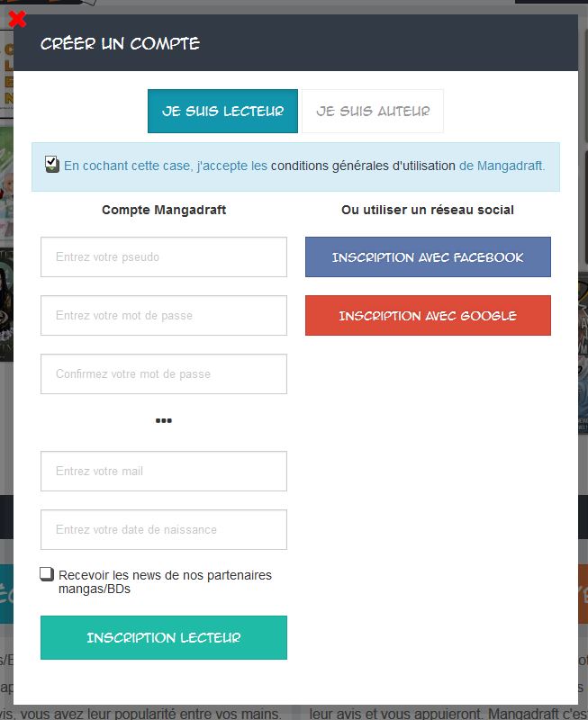The height and width of the screenshot is (720, 588).
Task: Click the Recevoir les news label text
Action: pyautogui.click(x=165, y=581)
